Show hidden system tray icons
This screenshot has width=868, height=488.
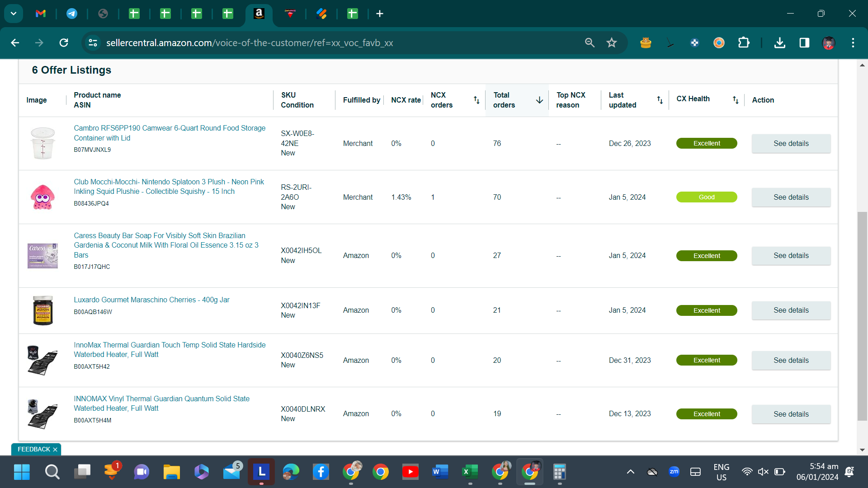pyautogui.click(x=630, y=472)
